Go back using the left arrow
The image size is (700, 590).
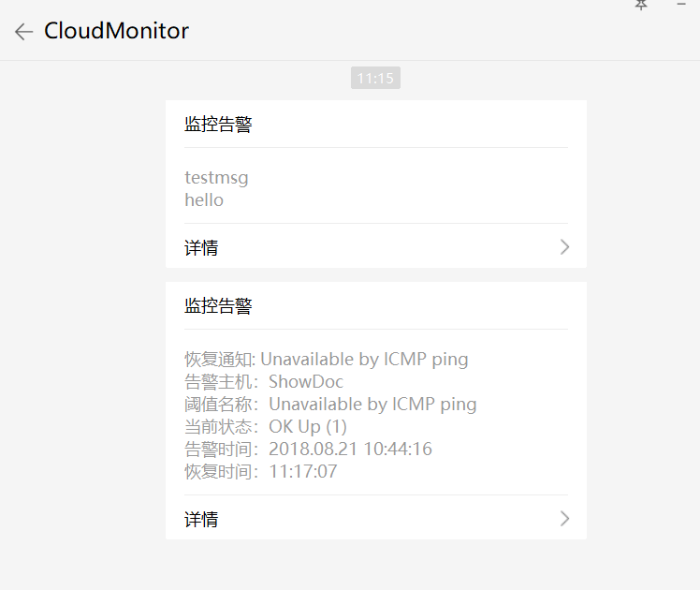[23, 32]
